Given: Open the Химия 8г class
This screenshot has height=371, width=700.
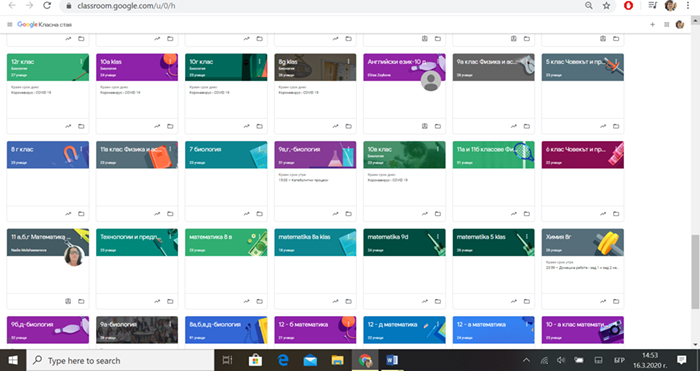Looking at the screenshot, I should tap(558, 237).
